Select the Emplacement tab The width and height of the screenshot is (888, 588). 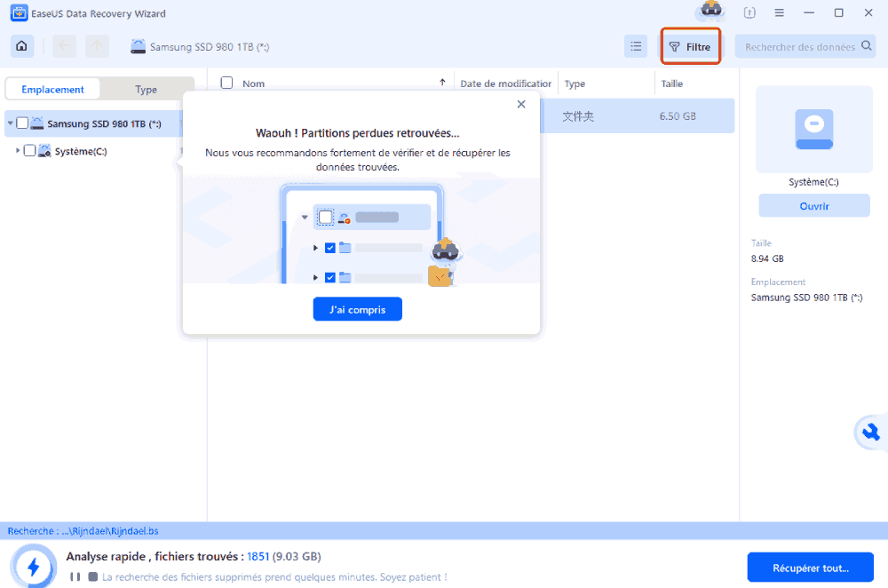52,90
